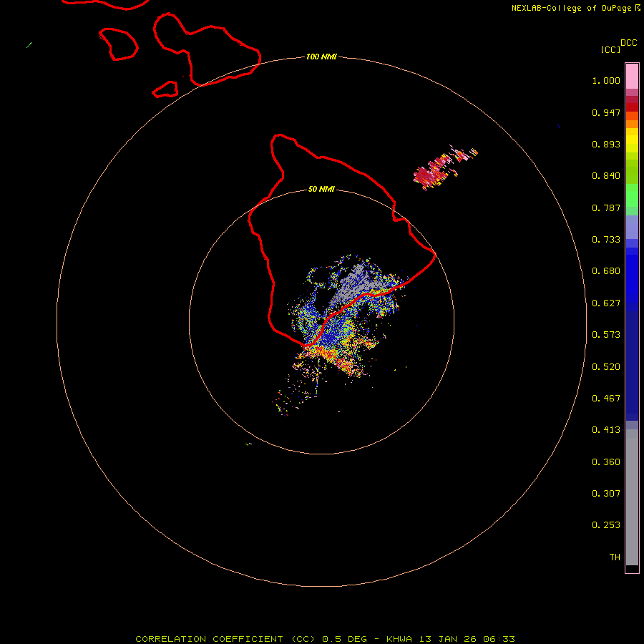The height and width of the screenshot is (644, 644).
Task: Click the [CC] label above the color scale
Action: [x=610, y=49]
